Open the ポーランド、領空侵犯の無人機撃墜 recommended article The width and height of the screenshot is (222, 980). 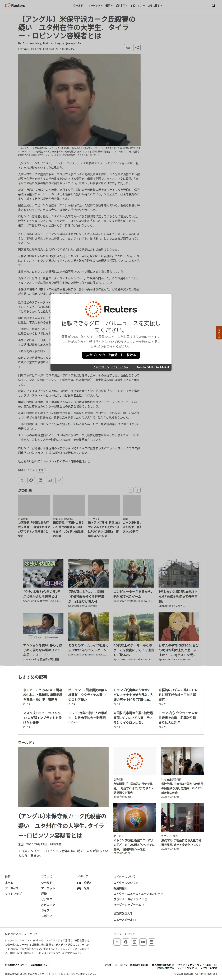[88, 695]
